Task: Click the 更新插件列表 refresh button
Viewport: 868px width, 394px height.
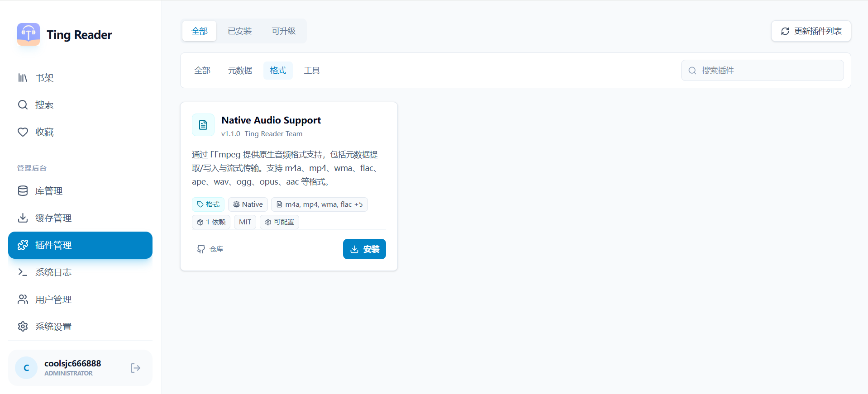Action: (811, 31)
